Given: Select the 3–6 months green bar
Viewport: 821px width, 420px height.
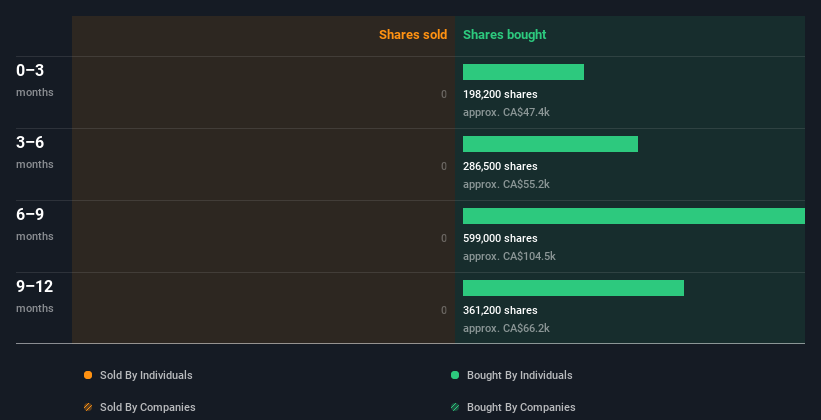Looking at the screenshot, I should click(x=550, y=144).
